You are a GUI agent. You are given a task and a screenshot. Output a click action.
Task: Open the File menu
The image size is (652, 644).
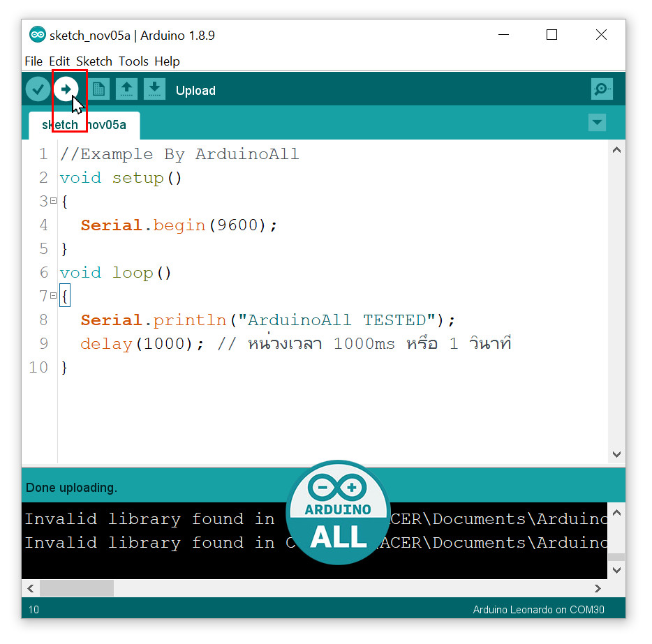[x=34, y=61]
